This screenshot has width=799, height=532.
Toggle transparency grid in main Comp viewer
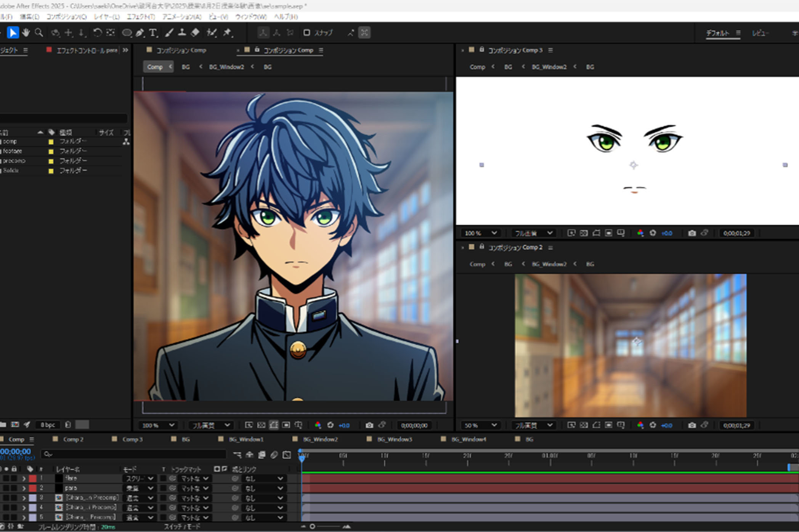coord(261,425)
